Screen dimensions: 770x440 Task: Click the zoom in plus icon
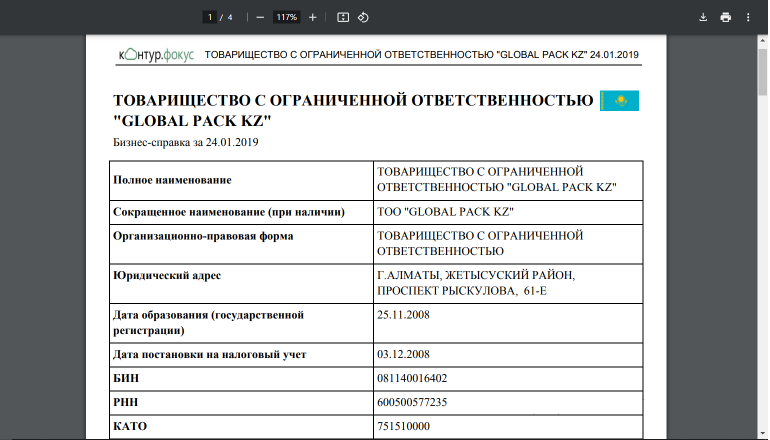point(313,17)
